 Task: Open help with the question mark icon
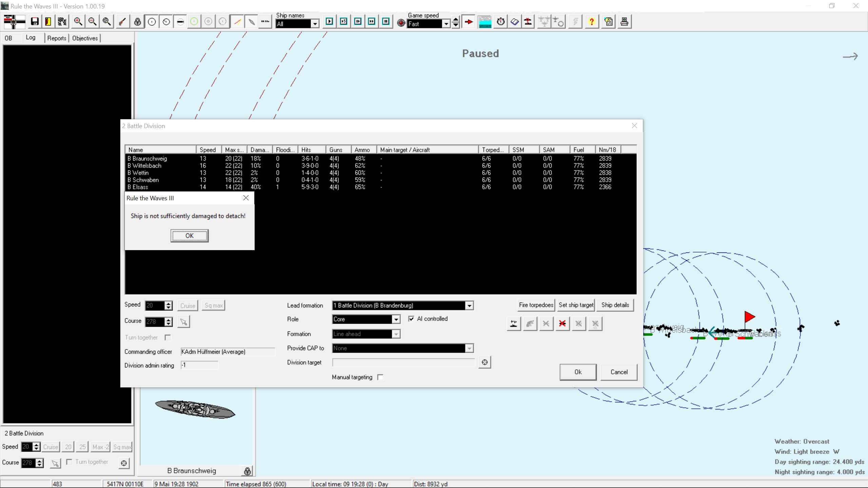point(592,22)
